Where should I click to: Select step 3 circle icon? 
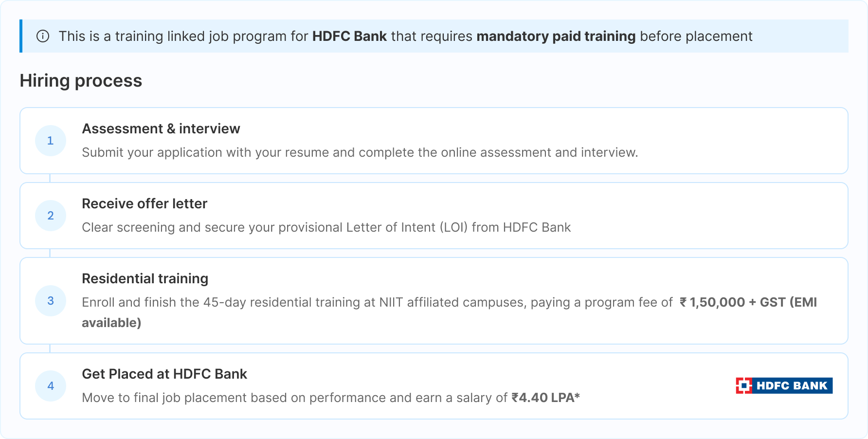pos(51,301)
